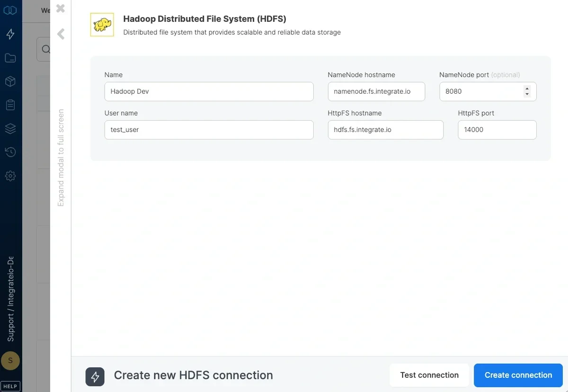The image size is (568, 392).
Task: Open the search magnifier near the top
Action: tap(46, 49)
